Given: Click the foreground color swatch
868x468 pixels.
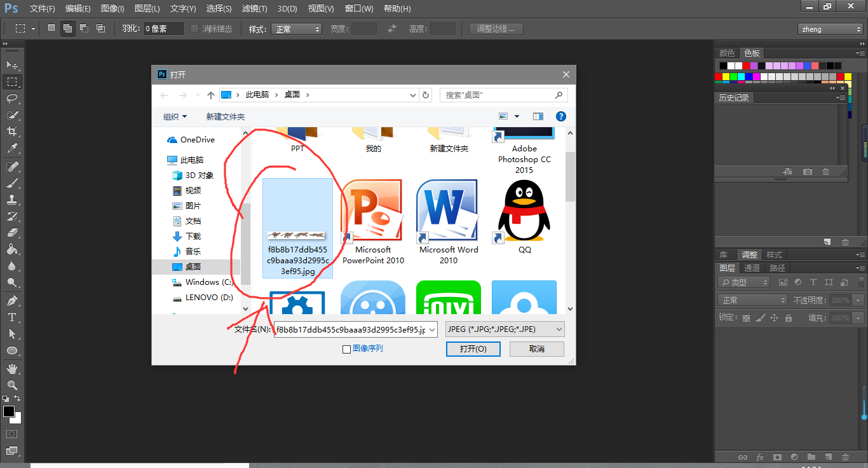Looking at the screenshot, I should pyautogui.click(x=9, y=411).
